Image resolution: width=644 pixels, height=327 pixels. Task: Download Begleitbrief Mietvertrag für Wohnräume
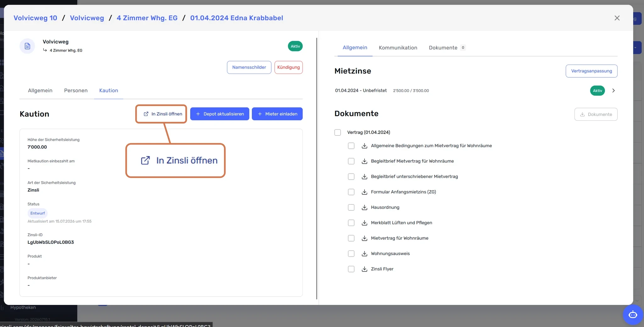coord(364,161)
